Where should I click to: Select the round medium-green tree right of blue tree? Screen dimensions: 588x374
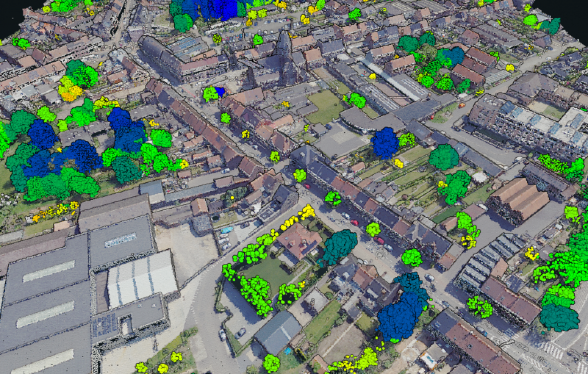coord(444,157)
